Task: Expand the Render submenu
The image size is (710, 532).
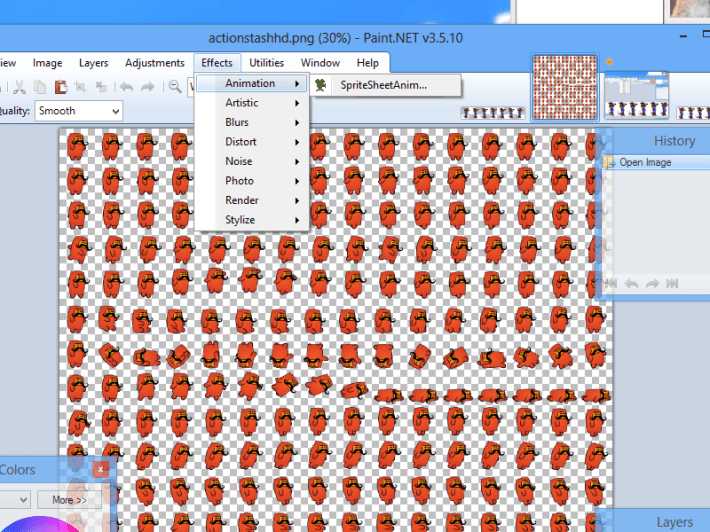Action: point(252,200)
